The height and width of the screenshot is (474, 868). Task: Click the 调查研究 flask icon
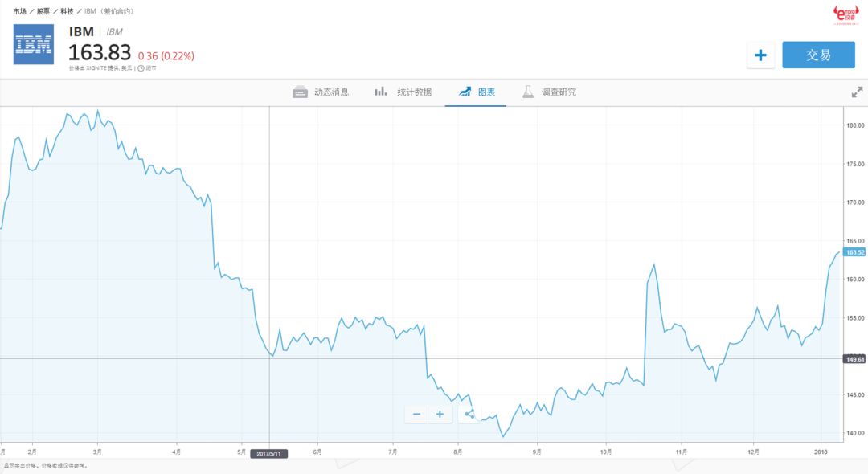point(528,92)
